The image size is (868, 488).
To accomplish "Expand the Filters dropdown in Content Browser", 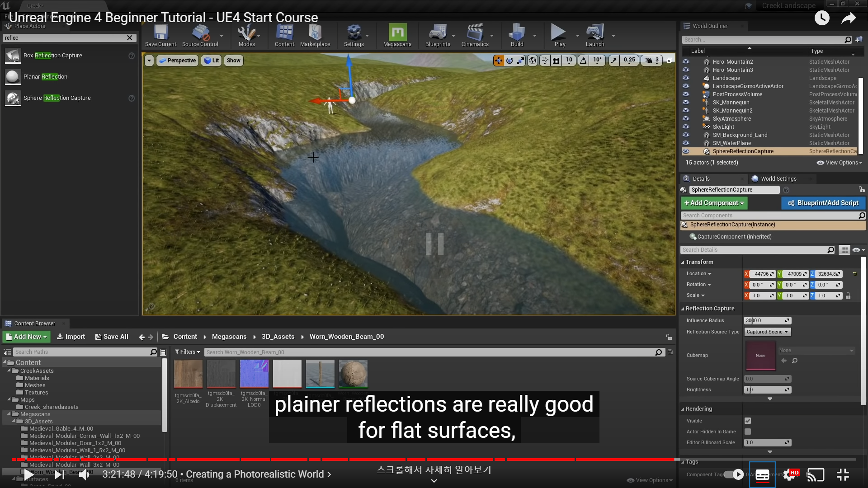I will pos(188,352).
